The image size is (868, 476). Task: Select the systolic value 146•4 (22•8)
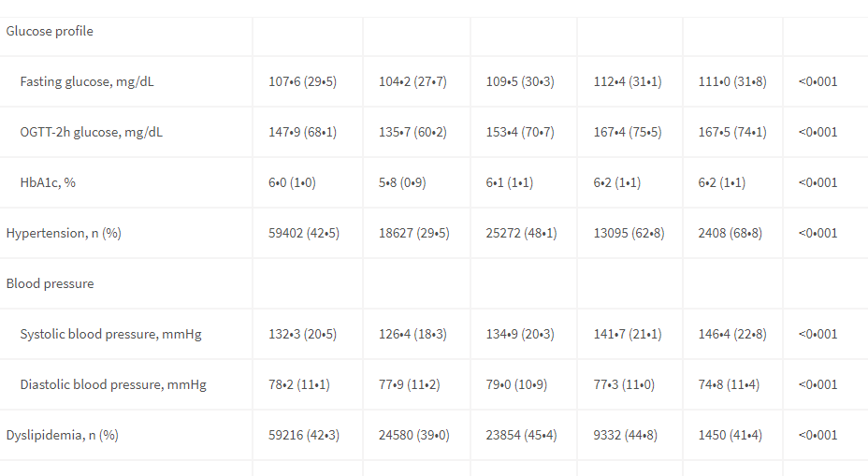pos(731,334)
